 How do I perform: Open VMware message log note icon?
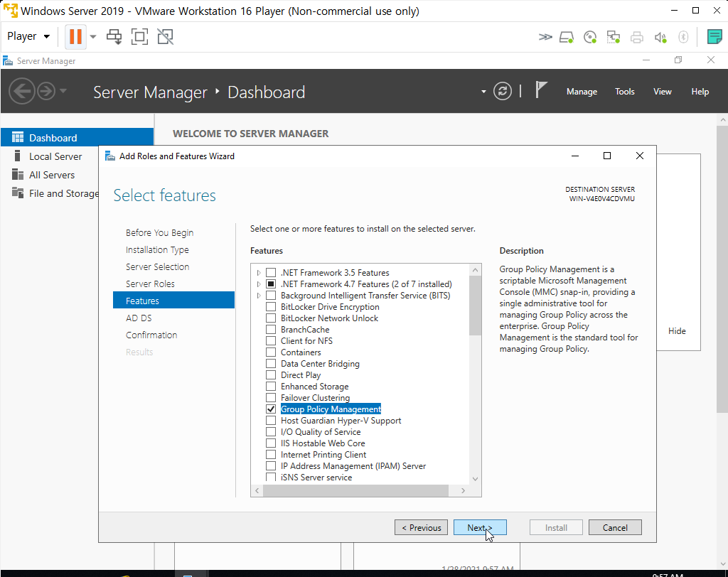coord(714,36)
